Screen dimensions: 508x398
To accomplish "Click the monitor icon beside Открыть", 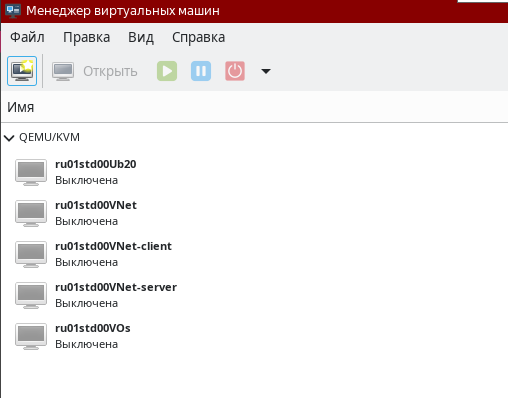I will (x=63, y=71).
